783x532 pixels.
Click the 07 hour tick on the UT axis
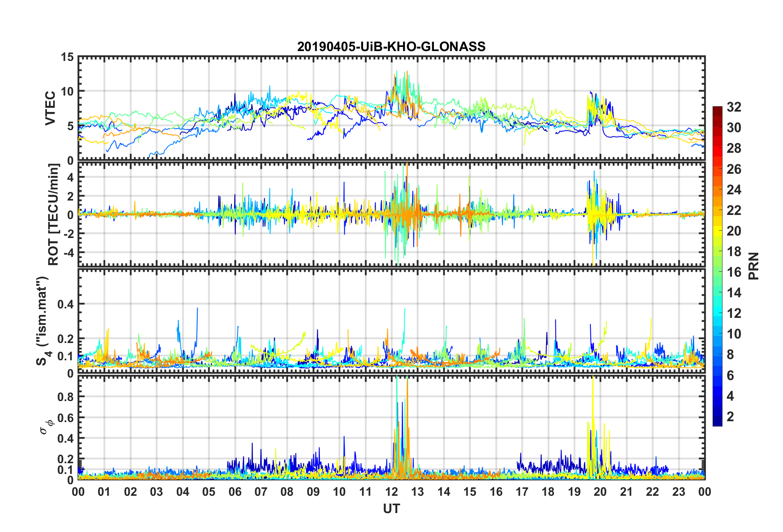tap(261, 492)
